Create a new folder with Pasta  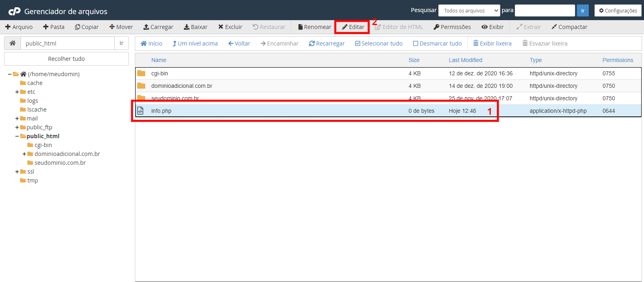click(x=54, y=27)
